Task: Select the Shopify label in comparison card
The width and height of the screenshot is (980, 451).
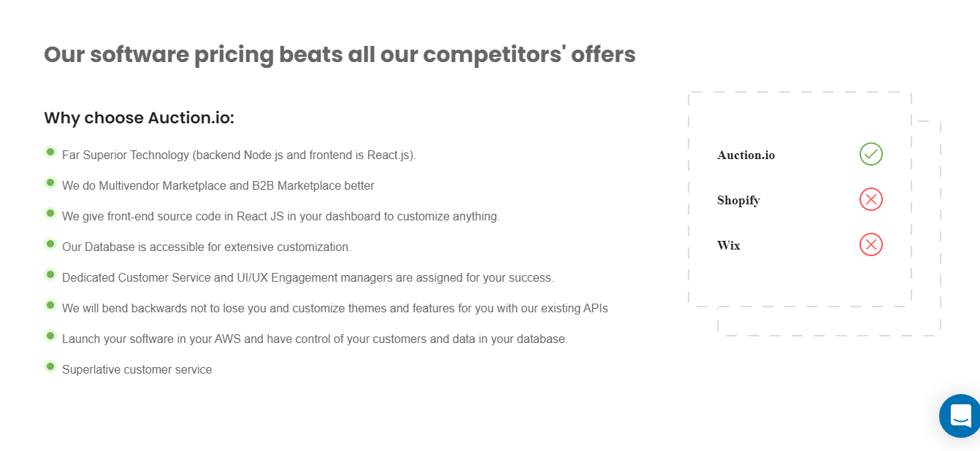Action: (738, 200)
